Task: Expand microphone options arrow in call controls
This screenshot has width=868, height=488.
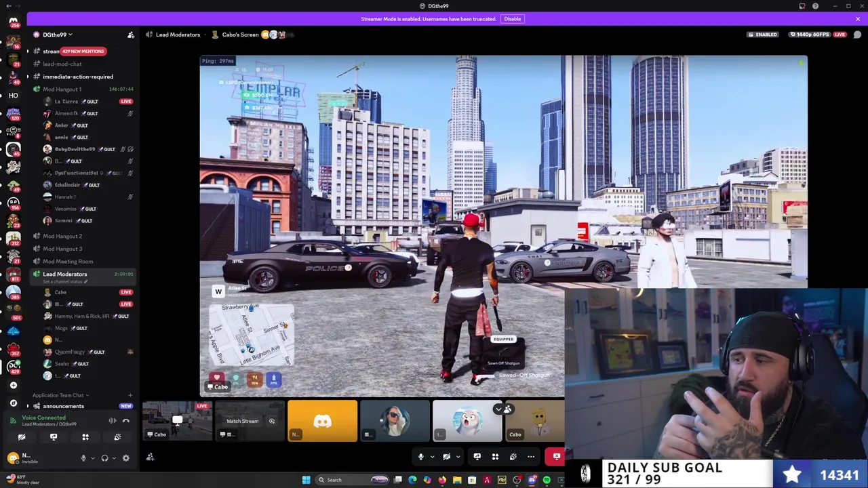Action: pyautogui.click(x=432, y=457)
